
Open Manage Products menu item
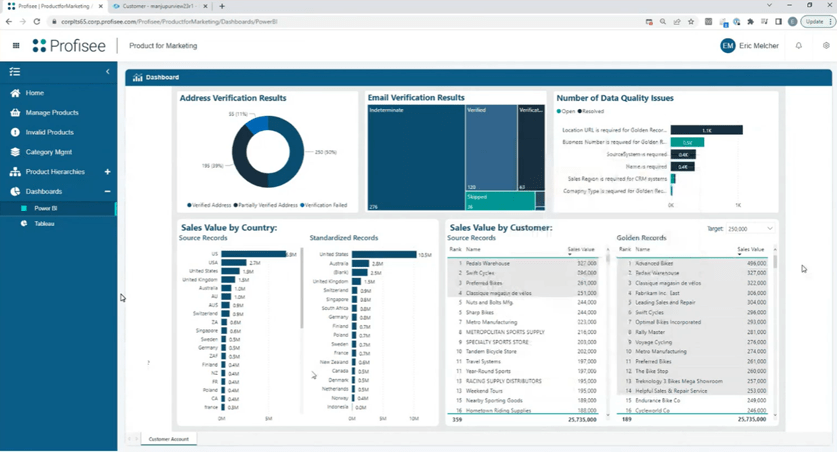(52, 113)
